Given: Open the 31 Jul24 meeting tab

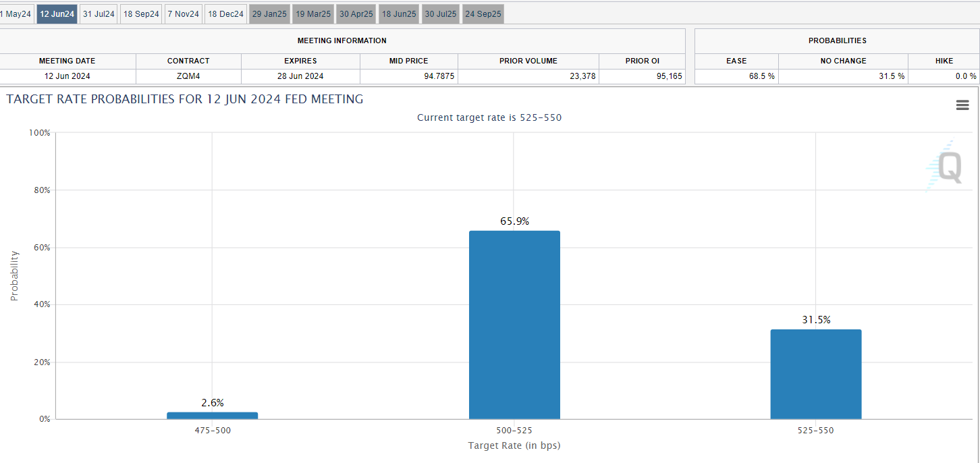Looking at the screenshot, I should (x=99, y=14).
